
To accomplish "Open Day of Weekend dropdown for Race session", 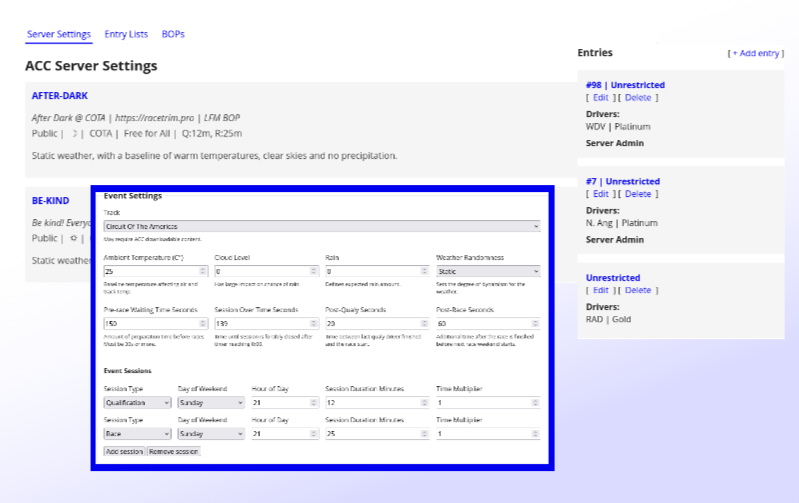I will pyautogui.click(x=210, y=434).
